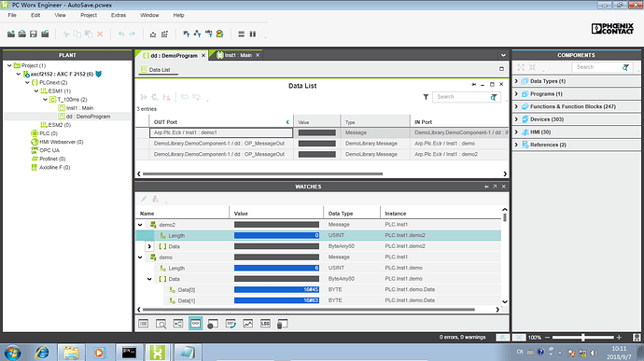The image size is (644, 361).
Task: Expand Data Types (1) in Components
Action: pos(517,81)
